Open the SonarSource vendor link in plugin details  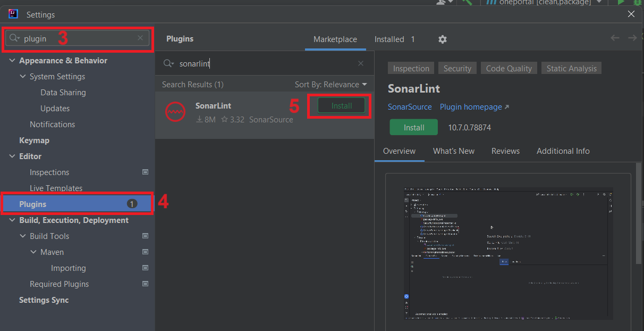[410, 107]
